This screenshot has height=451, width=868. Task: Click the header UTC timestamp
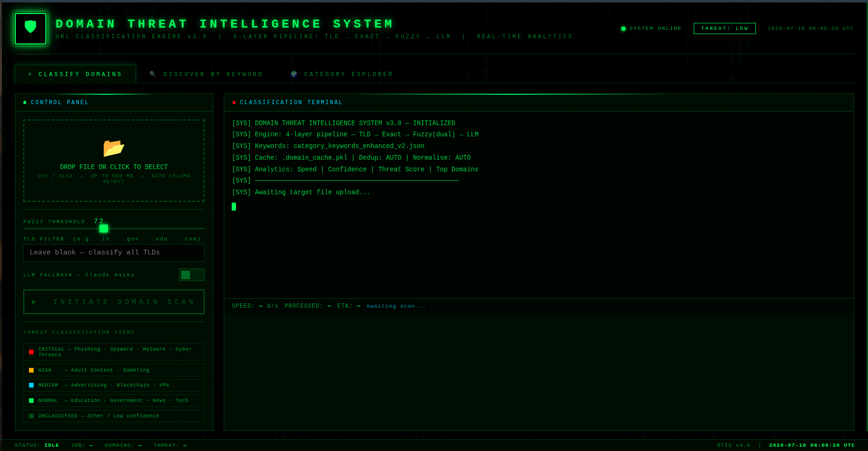[x=811, y=28]
